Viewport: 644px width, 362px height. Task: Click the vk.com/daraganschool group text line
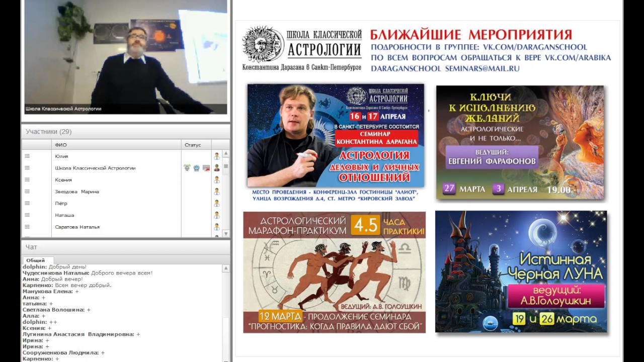(x=479, y=47)
